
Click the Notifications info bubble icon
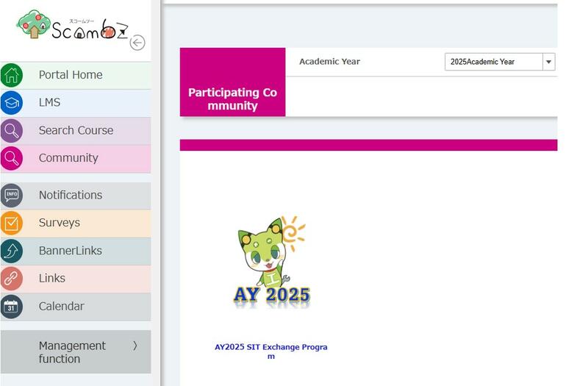point(12,196)
